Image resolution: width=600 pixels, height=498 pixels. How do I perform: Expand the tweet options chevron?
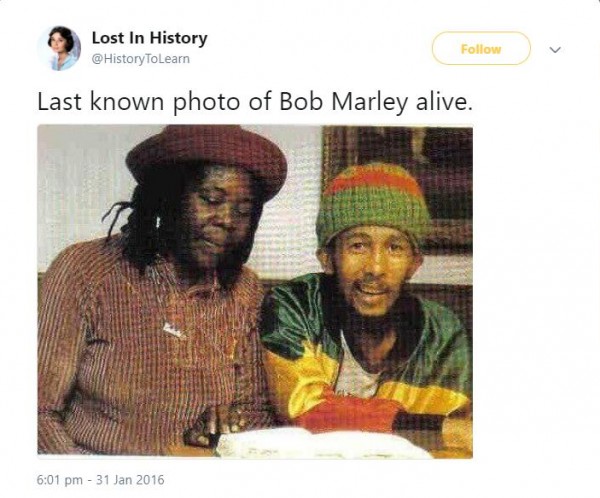tap(555, 49)
